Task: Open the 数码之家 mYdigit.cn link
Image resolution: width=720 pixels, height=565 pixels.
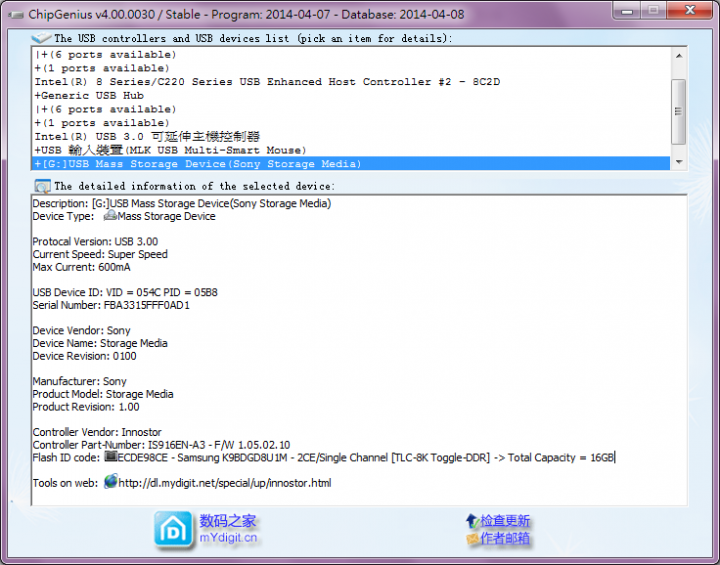Action: click(228, 529)
